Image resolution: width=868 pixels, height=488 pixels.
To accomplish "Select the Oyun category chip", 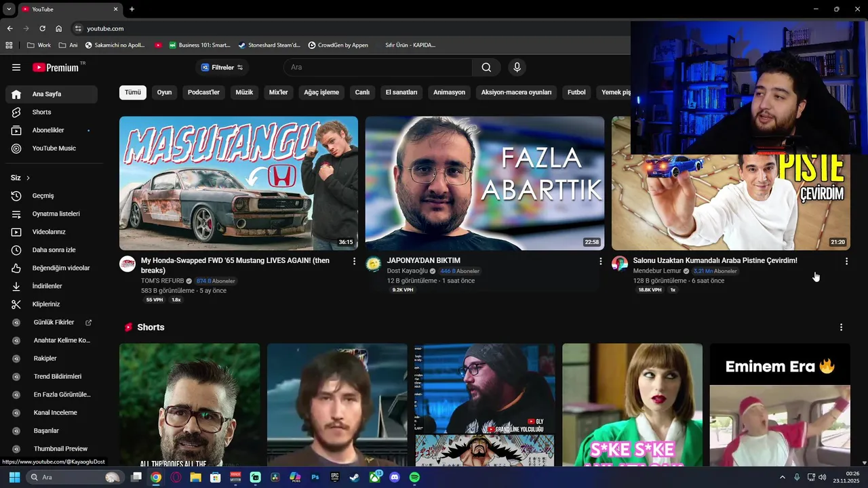I will pos(164,92).
